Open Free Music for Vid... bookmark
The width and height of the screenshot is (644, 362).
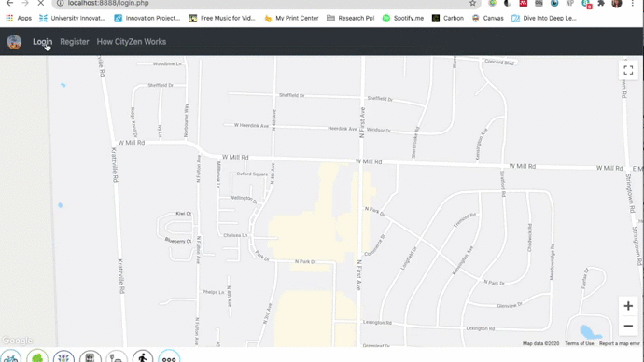point(222,18)
